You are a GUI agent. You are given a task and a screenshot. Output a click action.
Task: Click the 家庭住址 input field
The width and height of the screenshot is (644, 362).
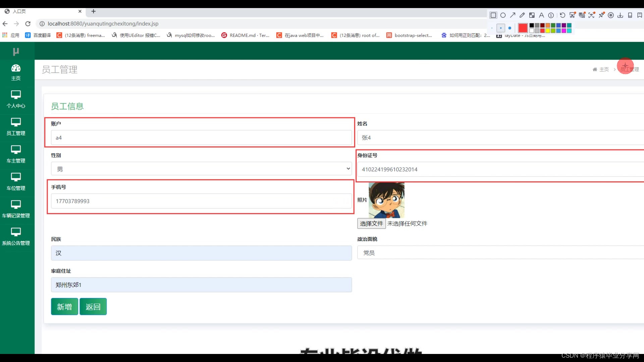[x=201, y=285]
